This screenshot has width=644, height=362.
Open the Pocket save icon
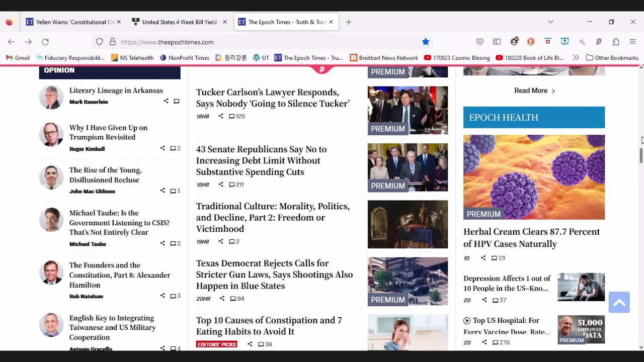point(480,42)
